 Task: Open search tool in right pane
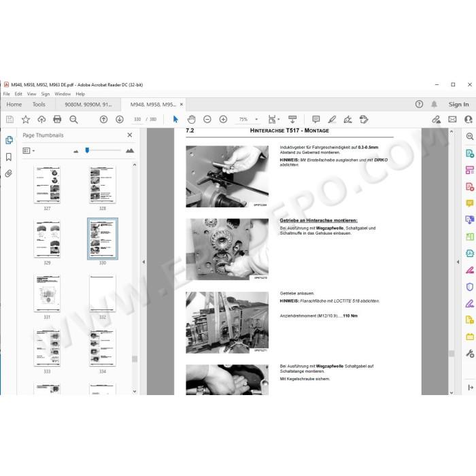tap(470, 136)
